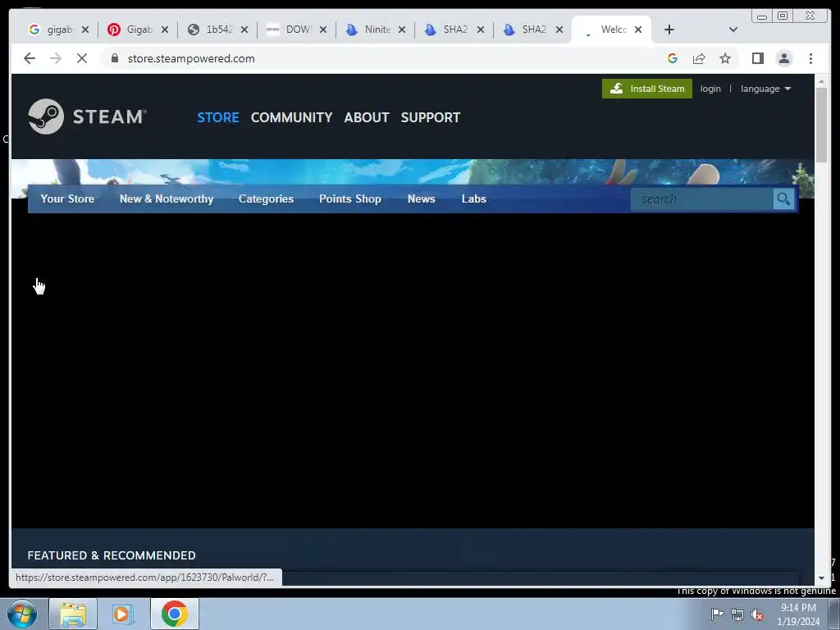The width and height of the screenshot is (840, 630).
Task: Close the Pinterest Gigab tab
Action: pyautogui.click(x=165, y=30)
